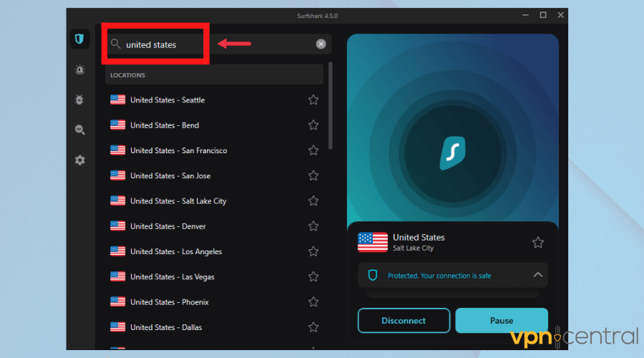Pause the VPN connection
Viewport: 644px width, 358px height.
click(x=502, y=321)
